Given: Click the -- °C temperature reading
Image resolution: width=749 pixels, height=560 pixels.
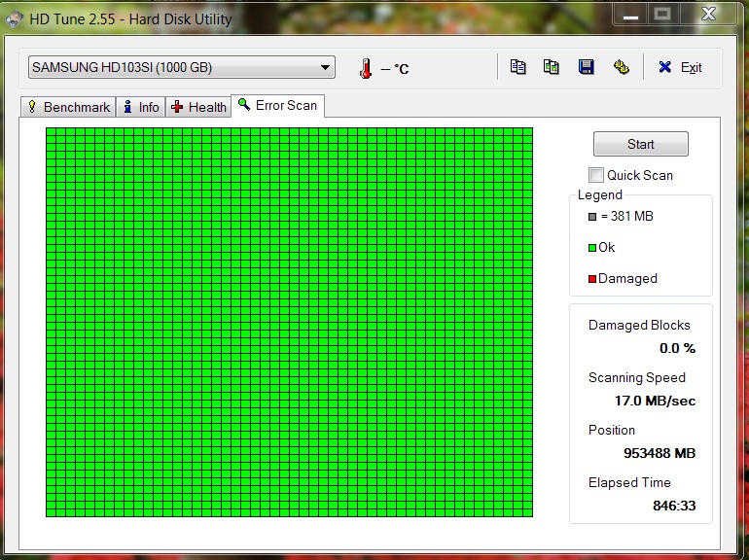Looking at the screenshot, I should click(x=395, y=69).
